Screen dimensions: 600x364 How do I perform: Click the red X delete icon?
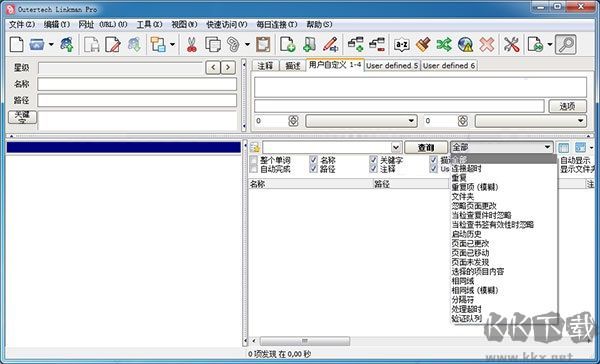(x=487, y=45)
